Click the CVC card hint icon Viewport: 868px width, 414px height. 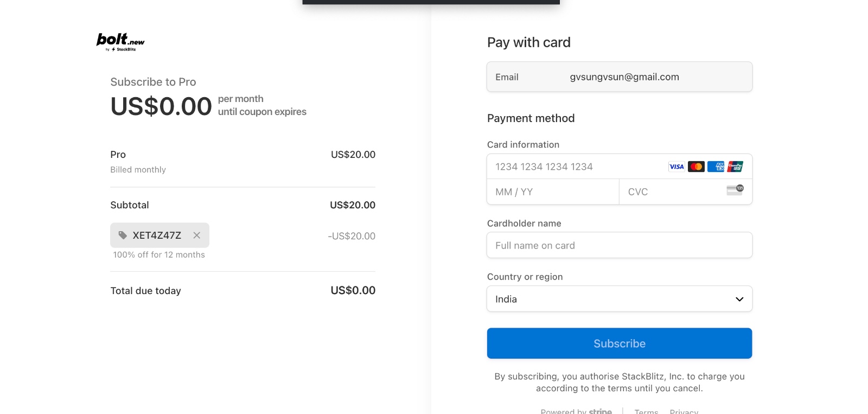tap(735, 190)
